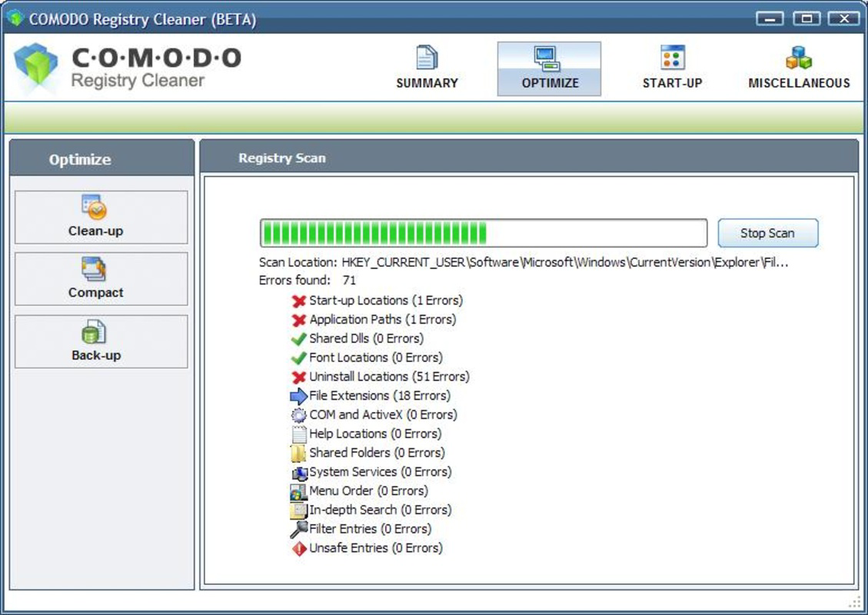Switch to the MISCELLANEOUS tab
Viewport: 868px width, 615px height.
[799, 69]
